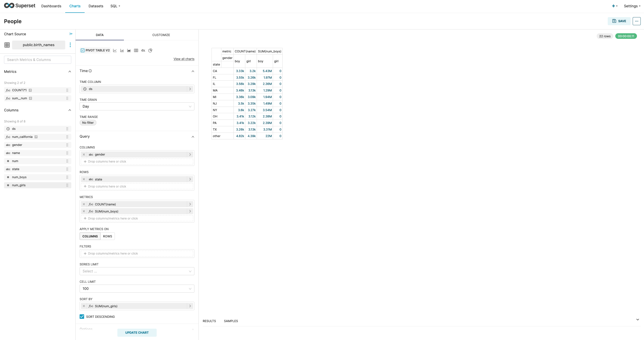Open the Series Limit dropdown

pyautogui.click(x=137, y=271)
